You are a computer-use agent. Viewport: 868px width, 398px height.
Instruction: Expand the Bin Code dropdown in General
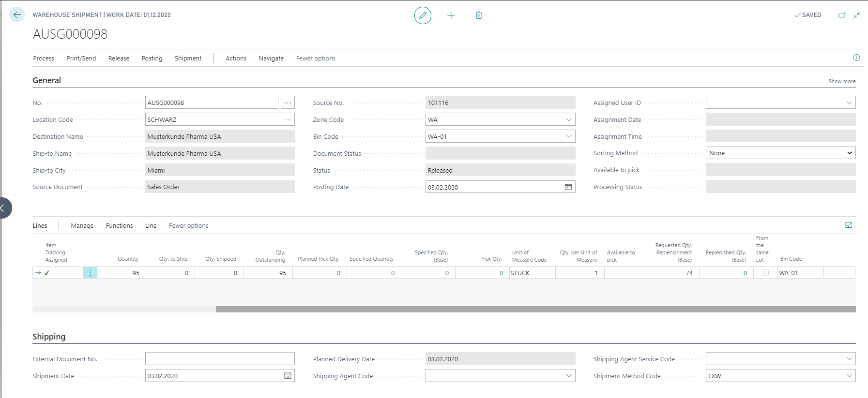point(569,136)
